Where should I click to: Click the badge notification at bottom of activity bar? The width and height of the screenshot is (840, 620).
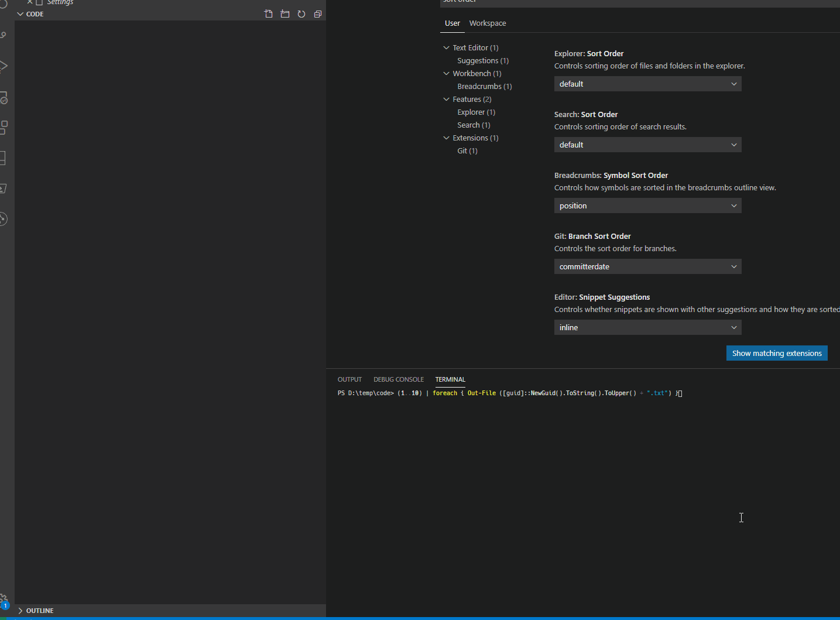coord(5,606)
